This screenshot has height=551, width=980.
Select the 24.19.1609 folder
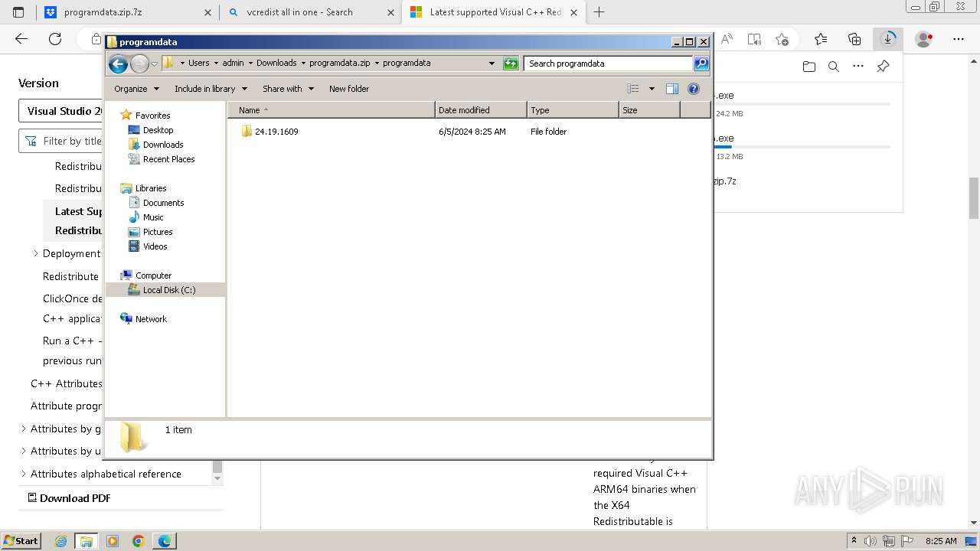[276, 132]
